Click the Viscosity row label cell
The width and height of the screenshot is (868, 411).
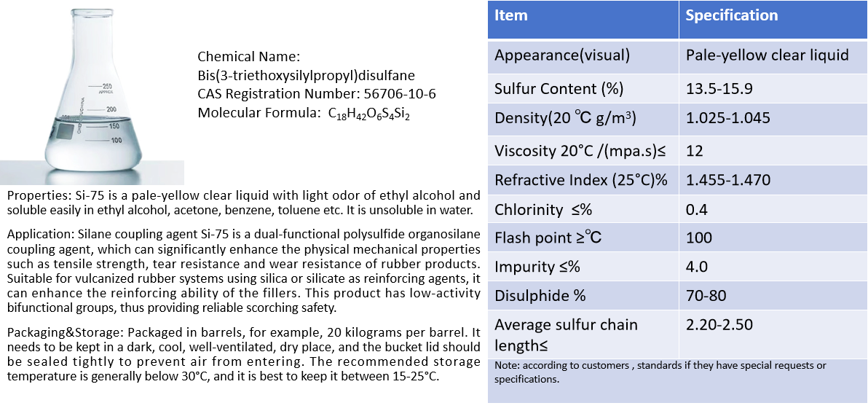point(581,151)
